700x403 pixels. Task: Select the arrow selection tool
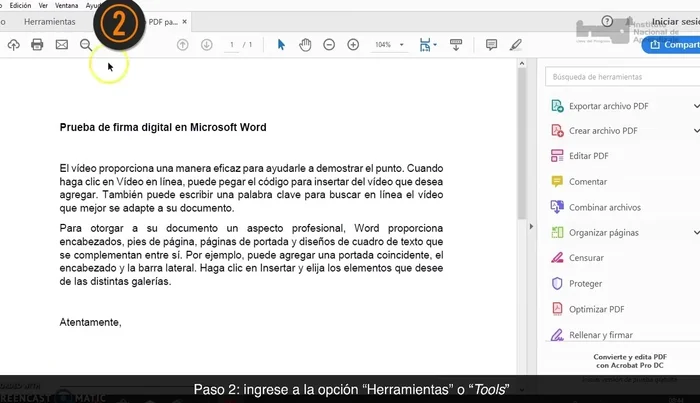point(281,45)
